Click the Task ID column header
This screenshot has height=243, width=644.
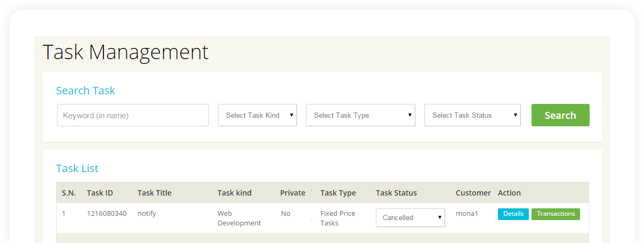(x=100, y=193)
